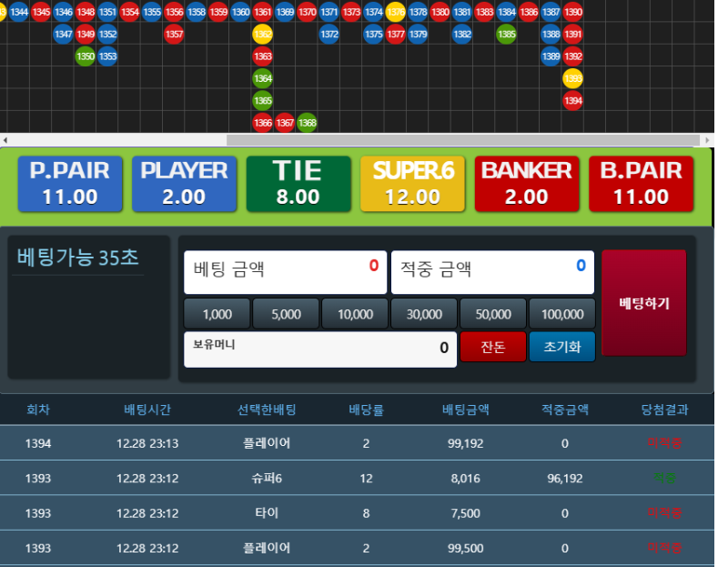Click yellow round marker 1376

(x=396, y=12)
